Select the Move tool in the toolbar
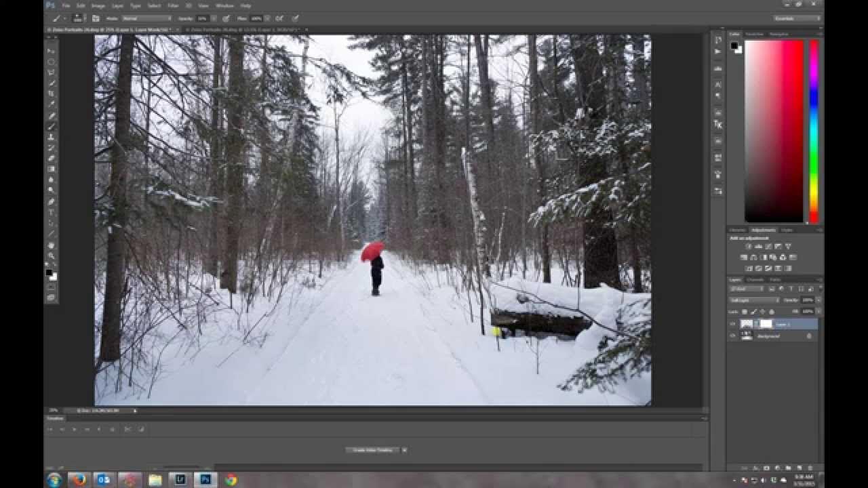The image size is (868, 488). coord(52,51)
